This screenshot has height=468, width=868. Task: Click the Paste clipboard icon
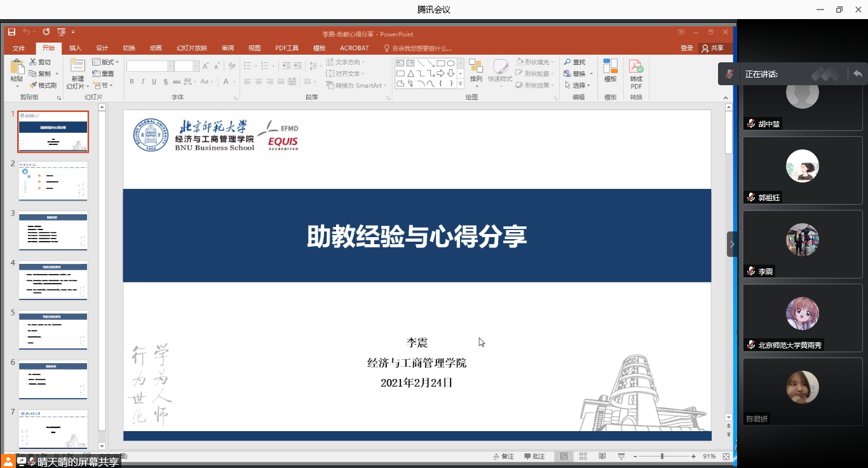pyautogui.click(x=17, y=66)
